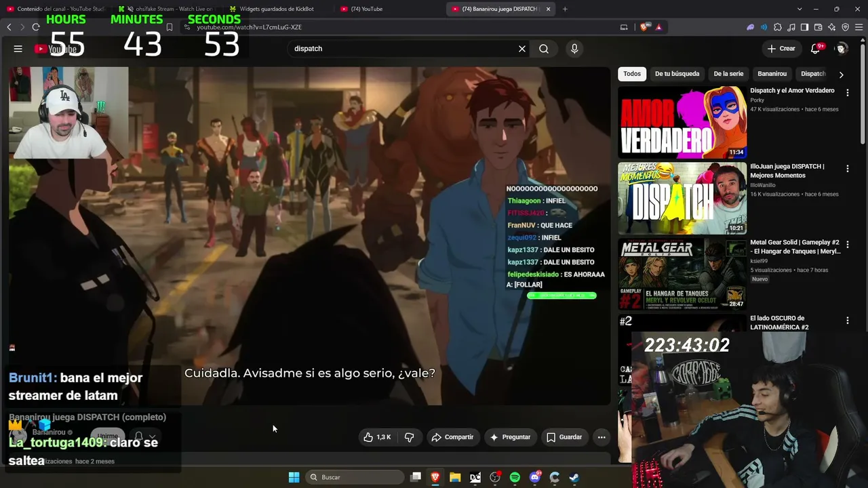This screenshot has height=488, width=868.
Task: Open the YouTube notifications bell
Action: 816,49
